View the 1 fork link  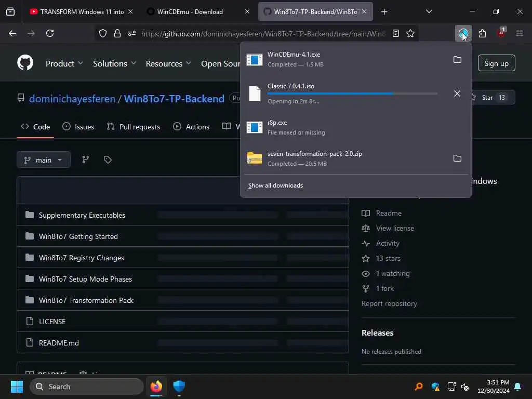(378, 288)
